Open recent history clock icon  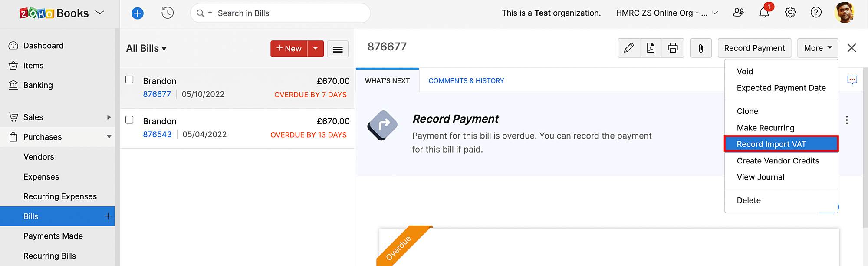click(168, 13)
